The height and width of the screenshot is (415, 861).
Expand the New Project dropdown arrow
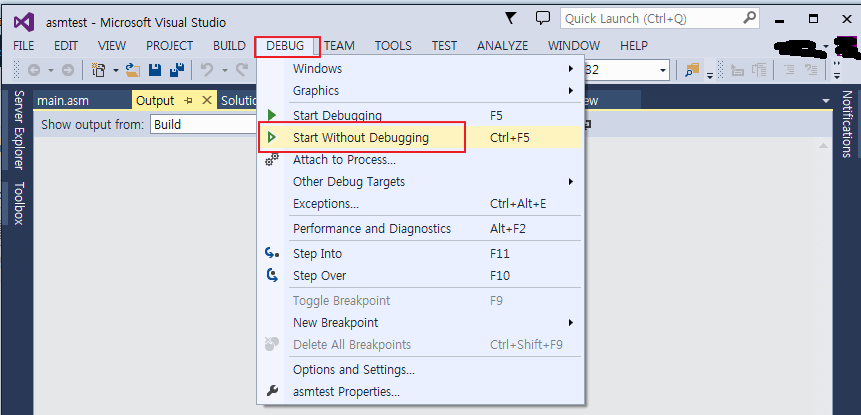[x=116, y=70]
